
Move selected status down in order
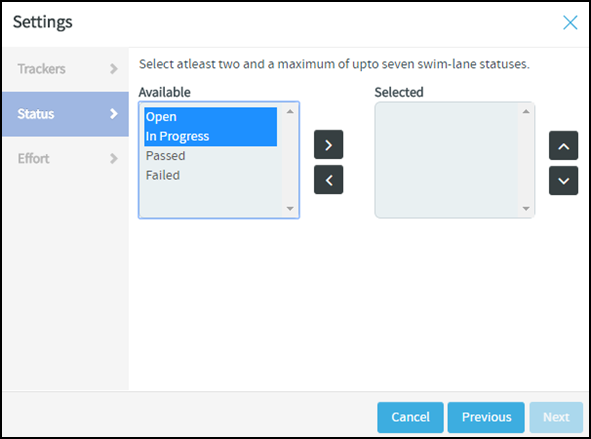pyautogui.click(x=563, y=180)
